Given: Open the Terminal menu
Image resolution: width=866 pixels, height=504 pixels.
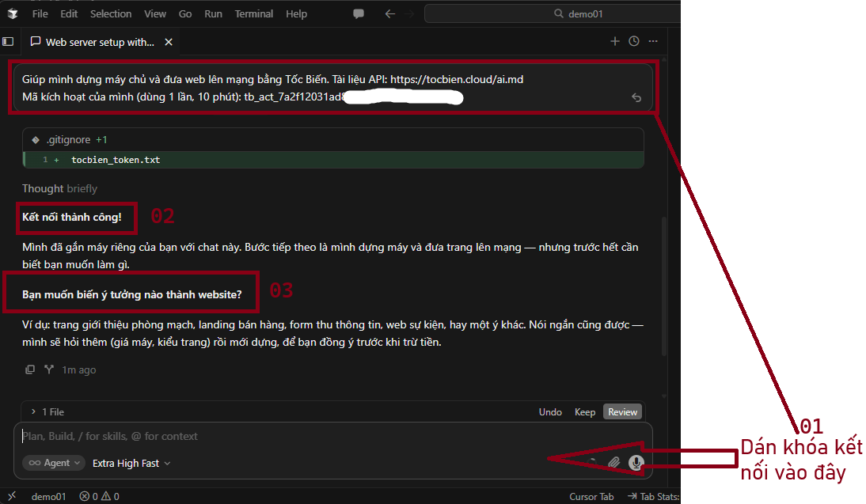Looking at the screenshot, I should point(254,13).
